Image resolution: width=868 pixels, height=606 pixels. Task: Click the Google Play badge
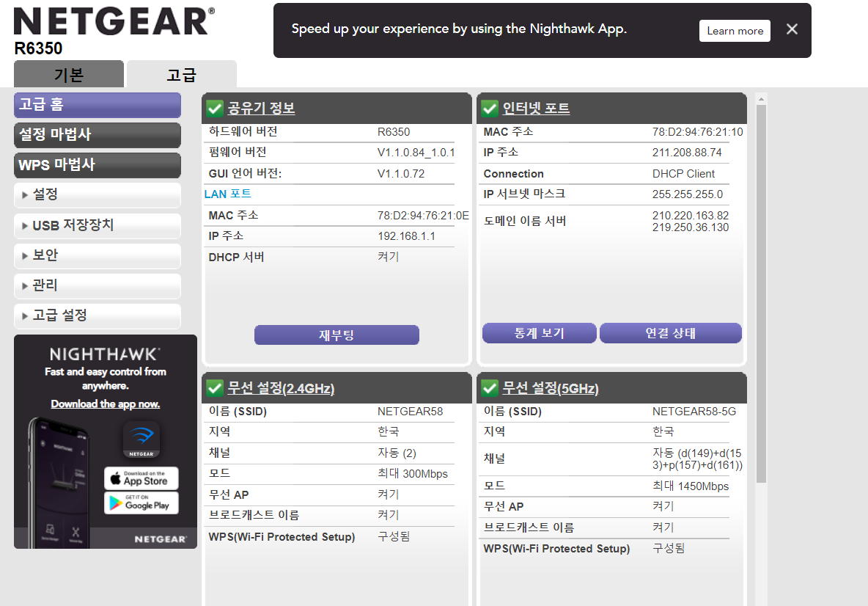click(x=141, y=503)
